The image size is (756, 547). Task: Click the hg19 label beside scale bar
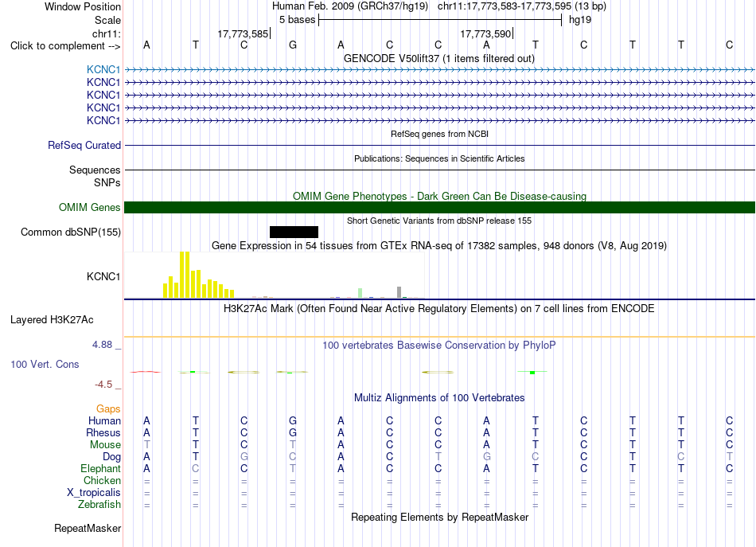[580, 20]
